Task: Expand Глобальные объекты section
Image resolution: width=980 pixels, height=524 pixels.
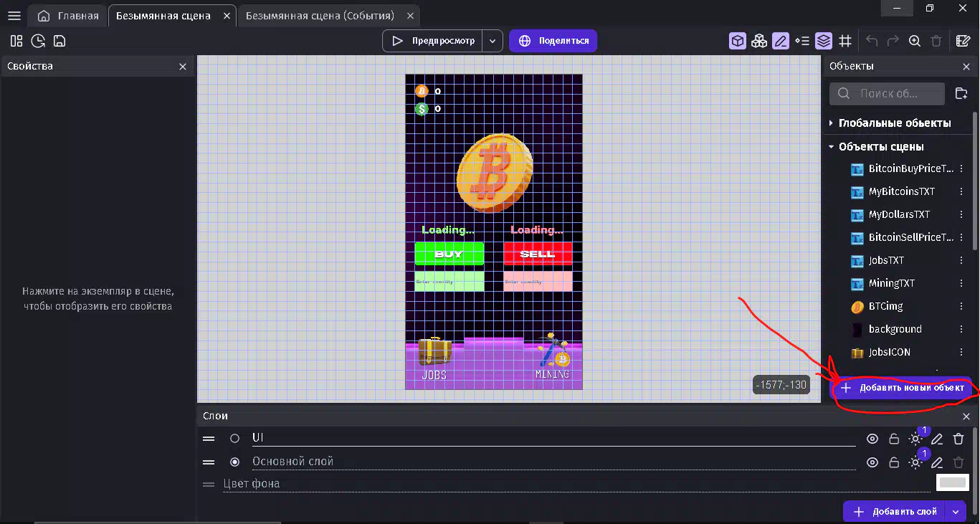Action: pyautogui.click(x=831, y=123)
